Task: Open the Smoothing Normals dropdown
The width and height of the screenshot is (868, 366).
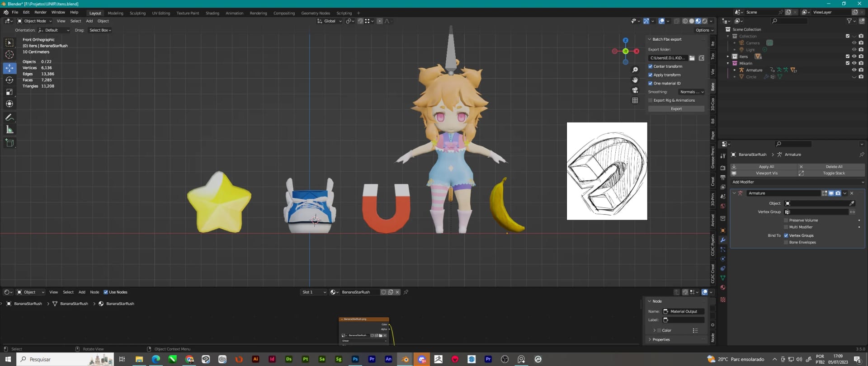Action: click(x=691, y=92)
